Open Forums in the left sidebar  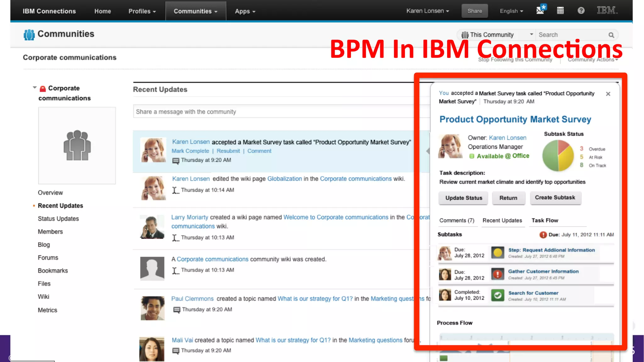(48, 258)
